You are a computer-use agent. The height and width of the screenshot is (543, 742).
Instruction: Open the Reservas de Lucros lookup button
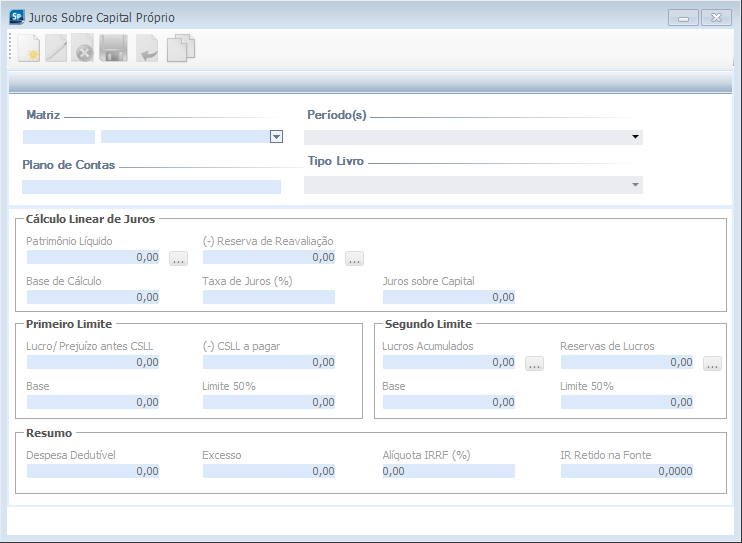pyautogui.click(x=711, y=363)
